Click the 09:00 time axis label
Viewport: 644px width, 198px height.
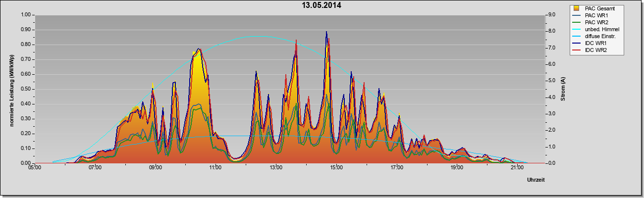point(155,168)
